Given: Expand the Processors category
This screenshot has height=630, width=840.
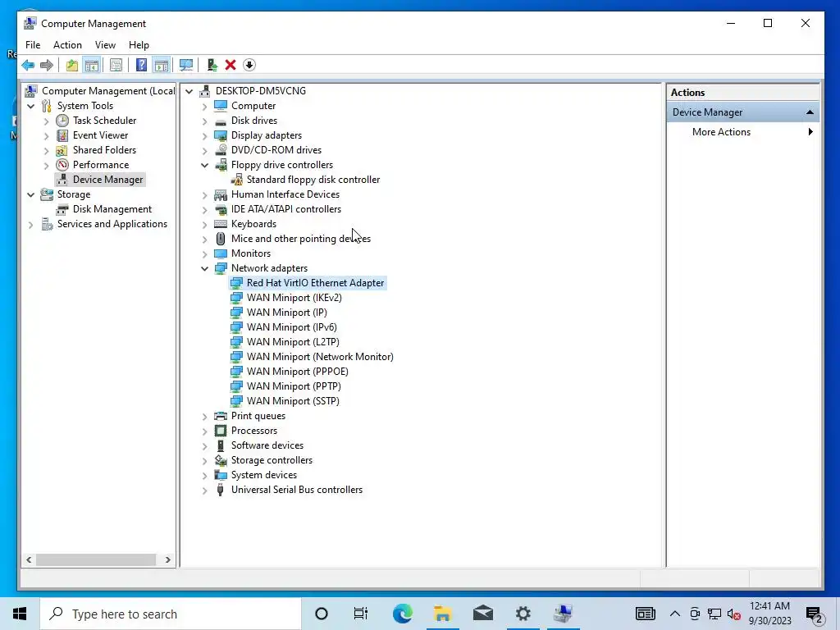Looking at the screenshot, I should pos(204,431).
